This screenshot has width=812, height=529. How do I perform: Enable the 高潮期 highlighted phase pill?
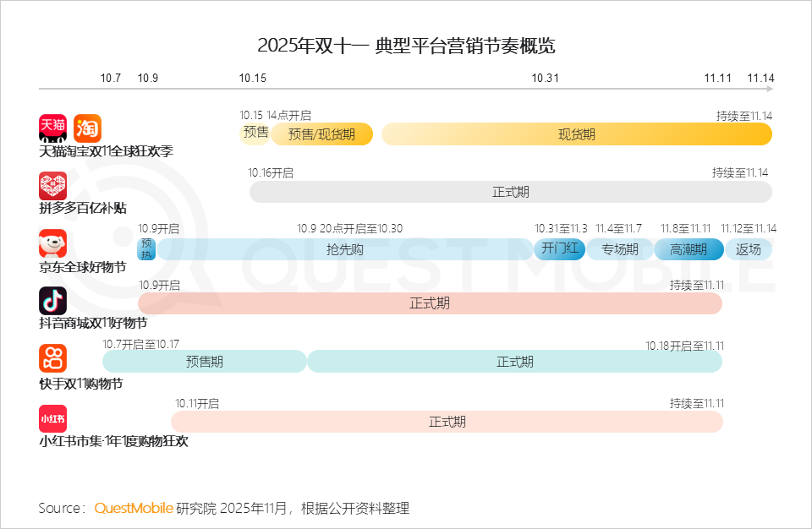coord(689,248)
